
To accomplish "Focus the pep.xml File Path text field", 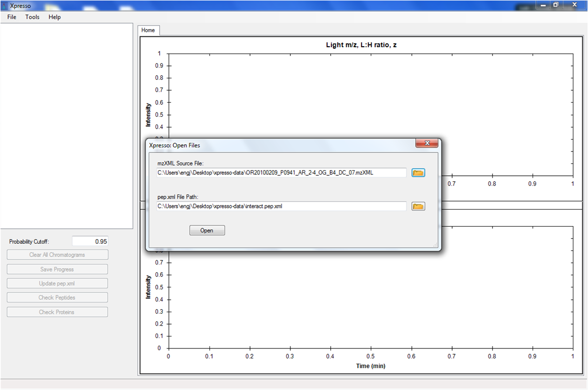I will tap(282, 206).
